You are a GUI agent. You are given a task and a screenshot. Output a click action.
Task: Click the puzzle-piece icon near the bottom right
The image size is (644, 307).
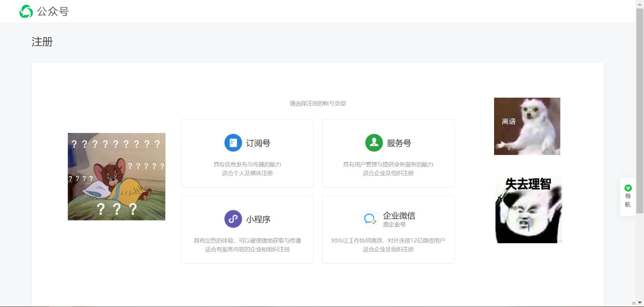point(634,303)
